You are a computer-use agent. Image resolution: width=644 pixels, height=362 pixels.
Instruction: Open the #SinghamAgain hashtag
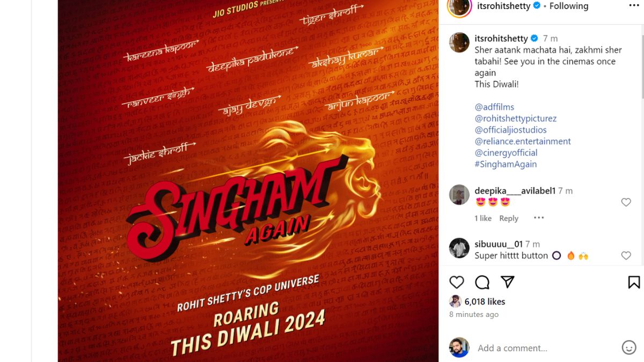[506, 164]
